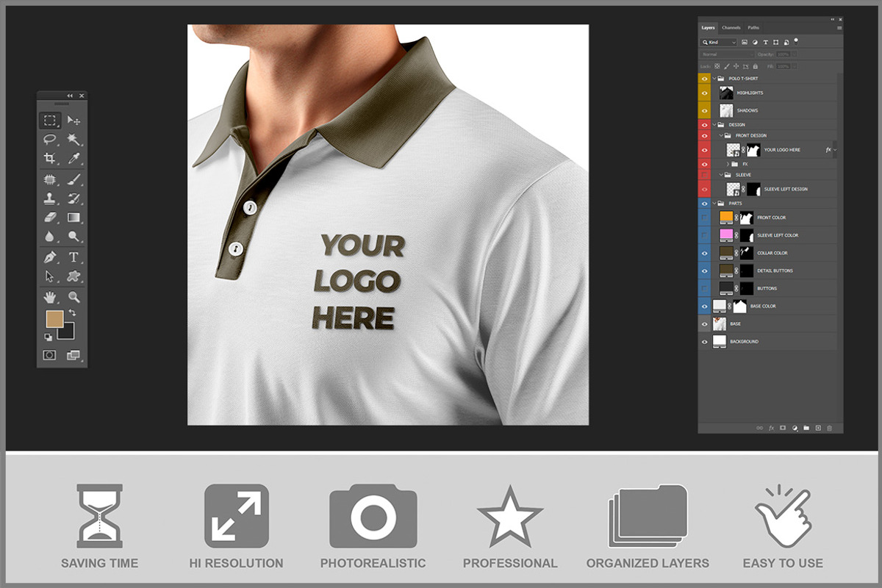The image size is (882, 588).
Task: Open the Kind filter dropdown
Action: [719, 43]
